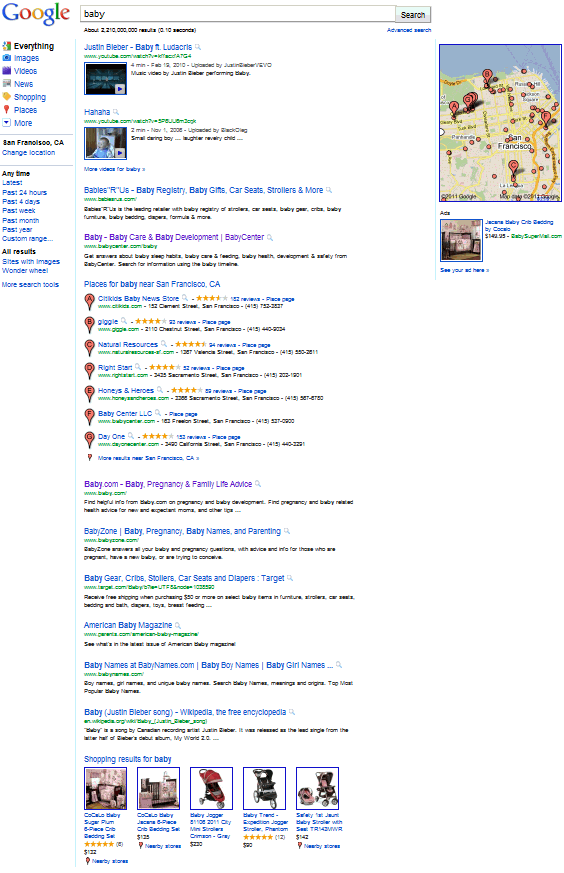The image size is (564, 873).
Task: Click map marker B for giggle
Action: click(89, 325)
